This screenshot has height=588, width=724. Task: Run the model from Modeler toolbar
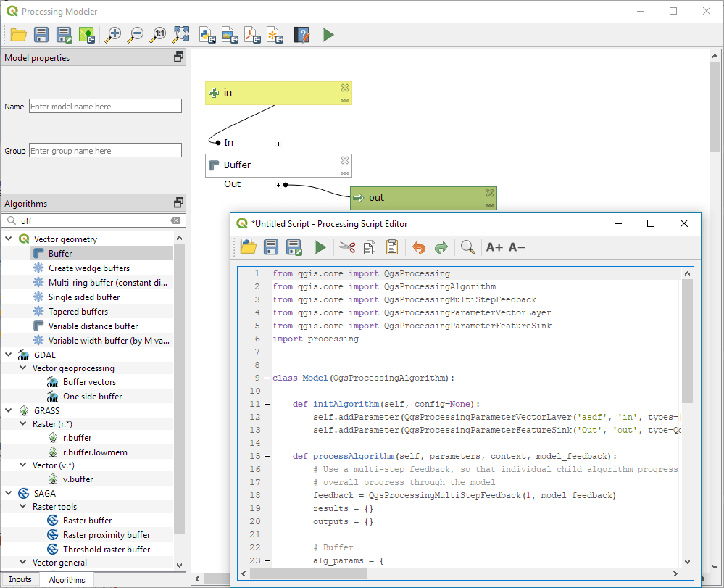(328, 35)
